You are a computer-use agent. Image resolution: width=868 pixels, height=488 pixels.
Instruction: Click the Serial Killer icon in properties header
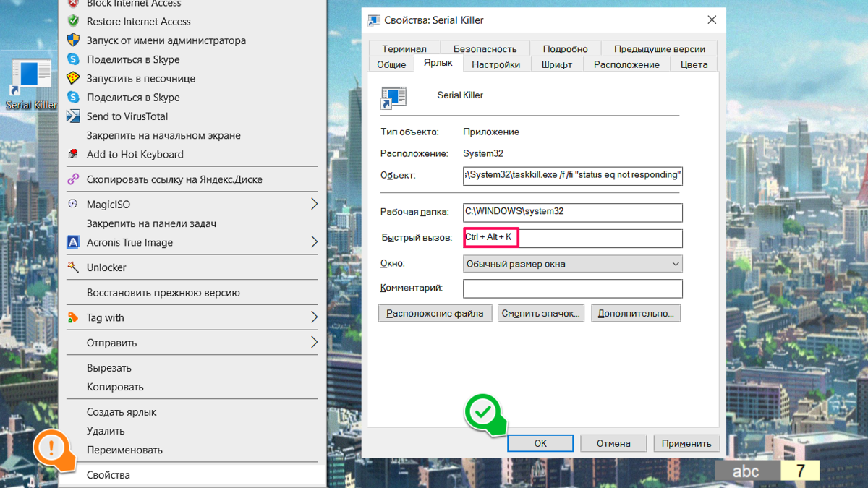(x=393, y=98)
